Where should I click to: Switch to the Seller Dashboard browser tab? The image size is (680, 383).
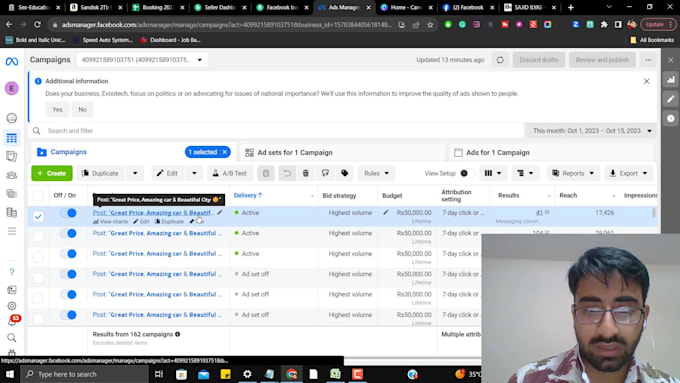[x=219, y=7]
